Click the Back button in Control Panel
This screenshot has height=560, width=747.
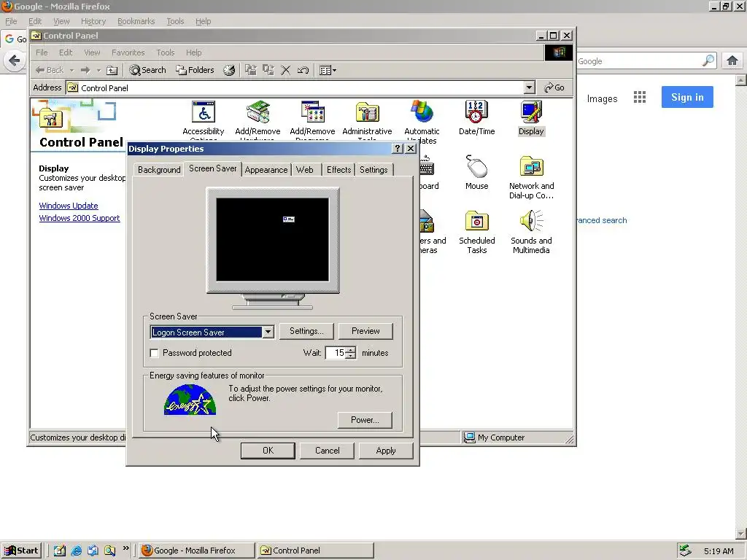[50, 70]
